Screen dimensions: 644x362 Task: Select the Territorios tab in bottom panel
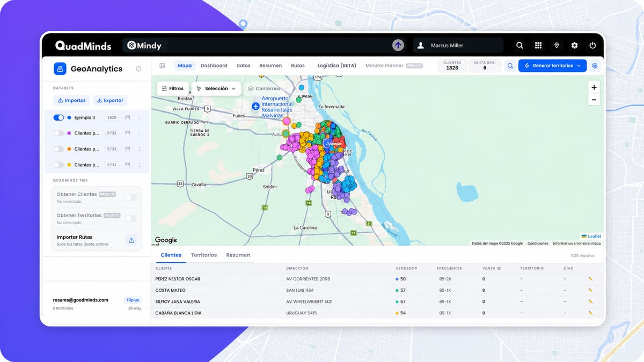tap(204, 255)
